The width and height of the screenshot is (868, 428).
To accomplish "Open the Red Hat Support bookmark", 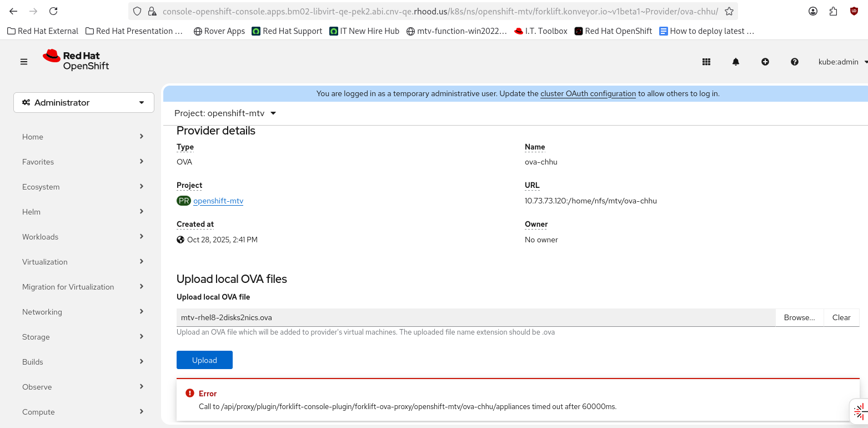I will [x=287, y=31].
